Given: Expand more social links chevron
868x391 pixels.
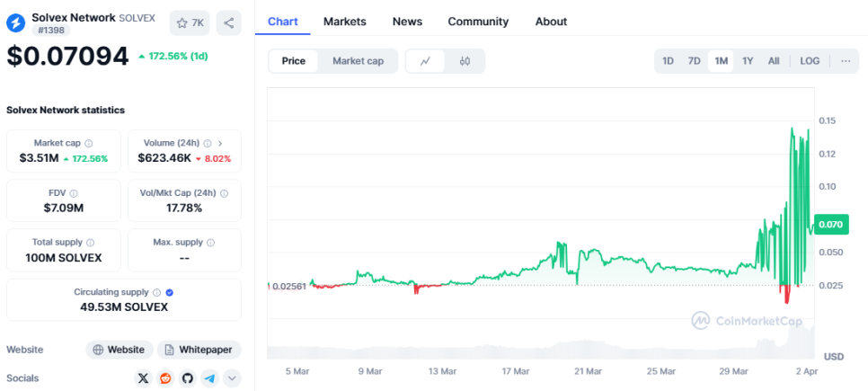Looking at the screenshot, I should 232,378.
